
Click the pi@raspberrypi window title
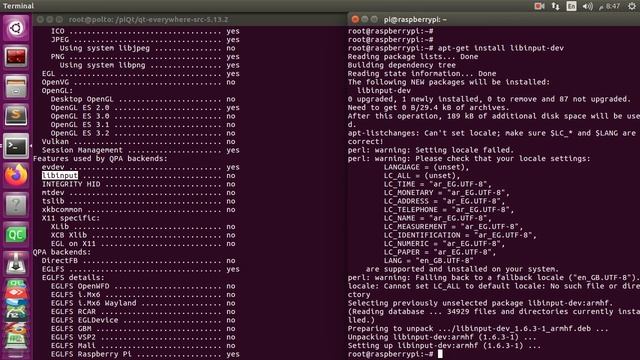pyautogui.click(x=415, y=19)
